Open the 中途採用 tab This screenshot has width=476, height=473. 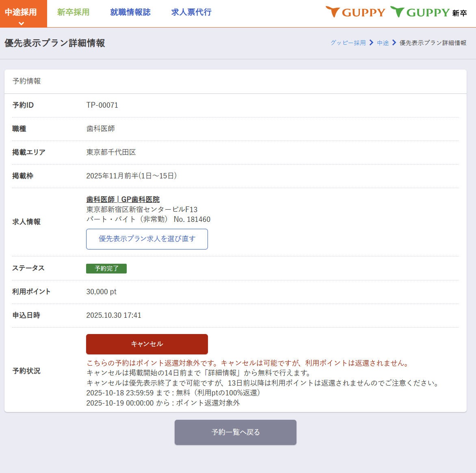coord(21,12)
